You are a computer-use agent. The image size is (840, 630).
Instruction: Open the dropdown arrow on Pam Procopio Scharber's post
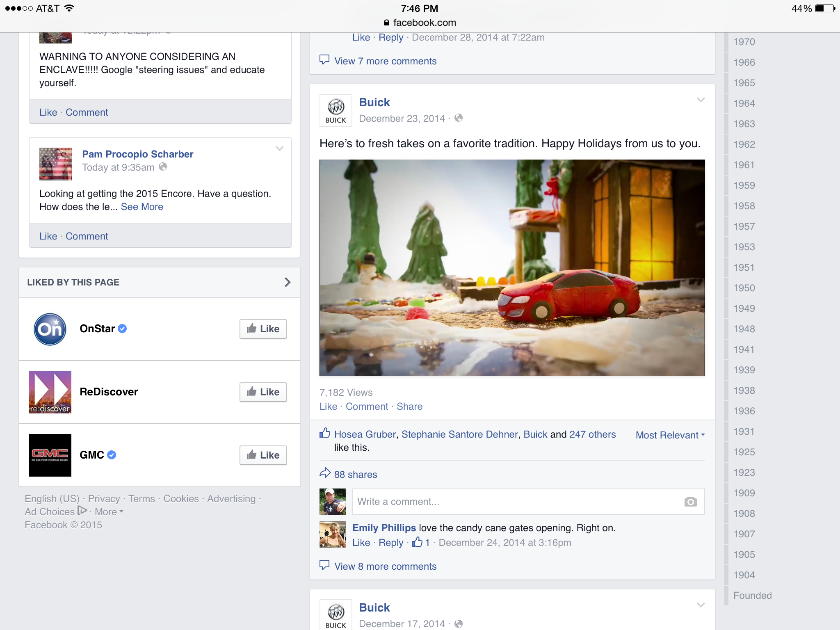click(x=280, y=148)
